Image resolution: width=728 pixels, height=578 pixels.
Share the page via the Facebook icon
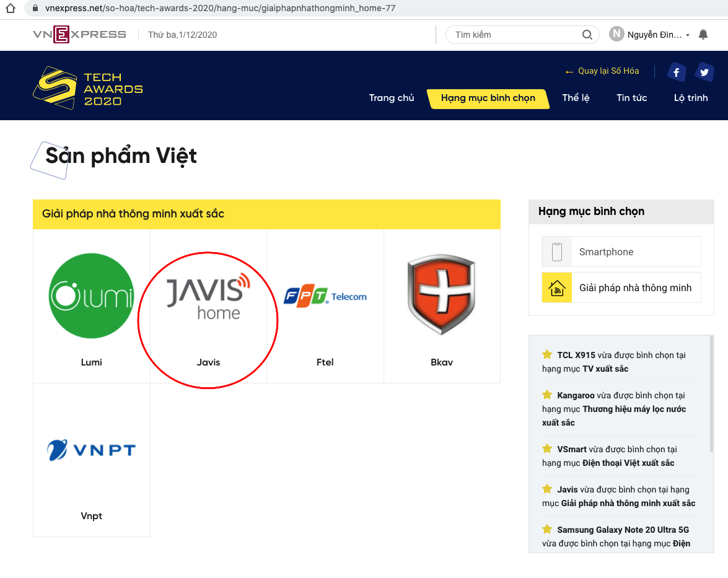click(676, 72)
